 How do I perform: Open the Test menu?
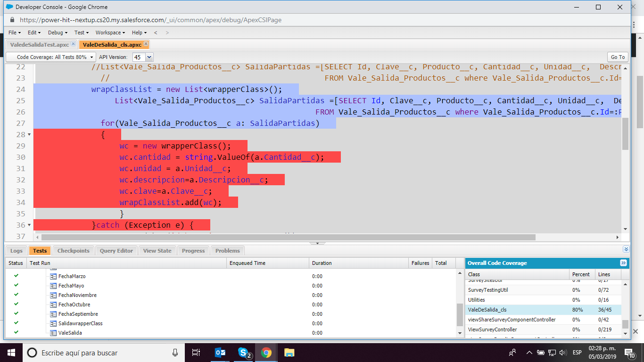point(81,33)
